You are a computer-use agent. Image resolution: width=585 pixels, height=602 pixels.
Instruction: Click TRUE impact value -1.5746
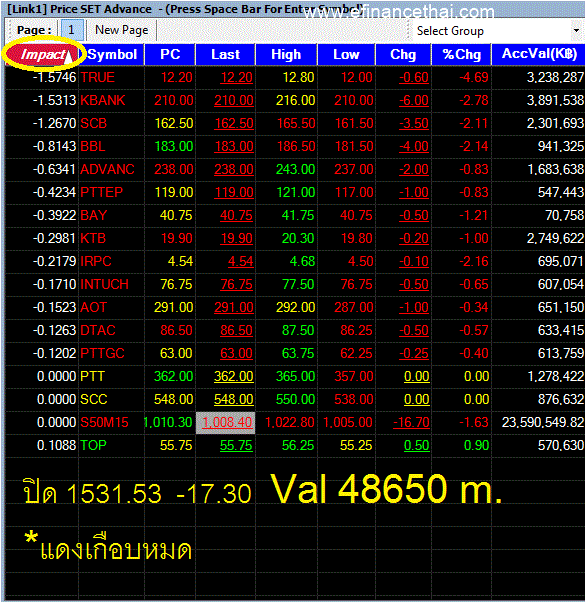pyautogui.click(x=55, y=78)
